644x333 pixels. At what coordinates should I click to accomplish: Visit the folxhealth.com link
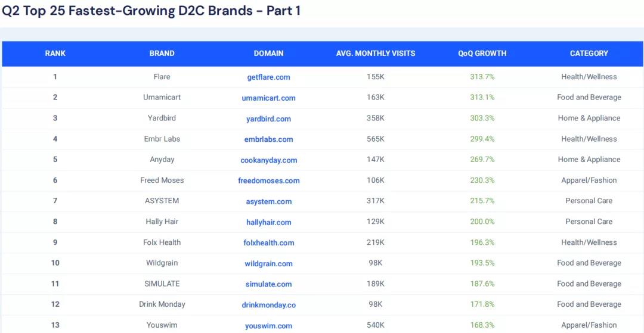coord(268,242)
